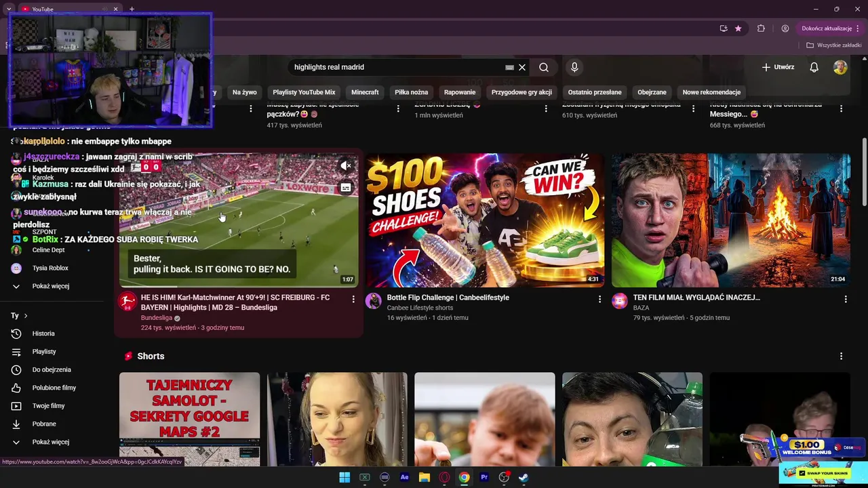Screen dimensions: 868x488
Task: Open the YouTube account avatar menu
Action: tap(840, 67)
